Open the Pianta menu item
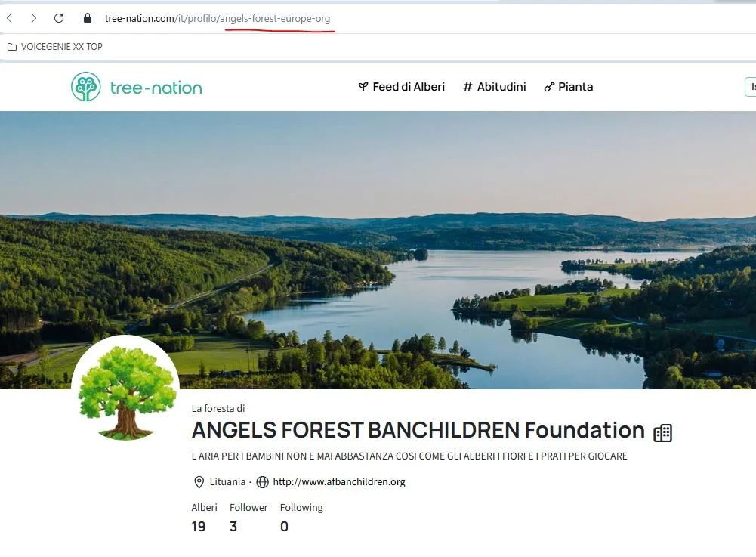Image resolution: width=756 pixels, height=557 pixels. [569, 87]
